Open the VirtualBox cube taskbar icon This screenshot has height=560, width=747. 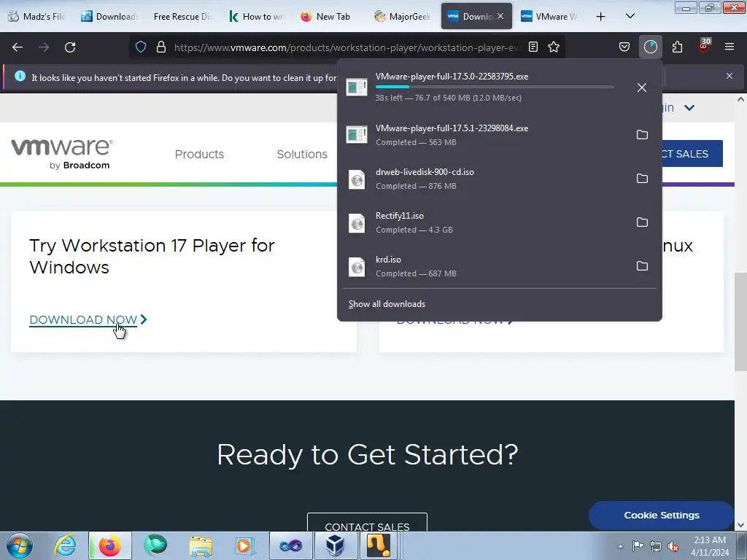click(335, 545)
